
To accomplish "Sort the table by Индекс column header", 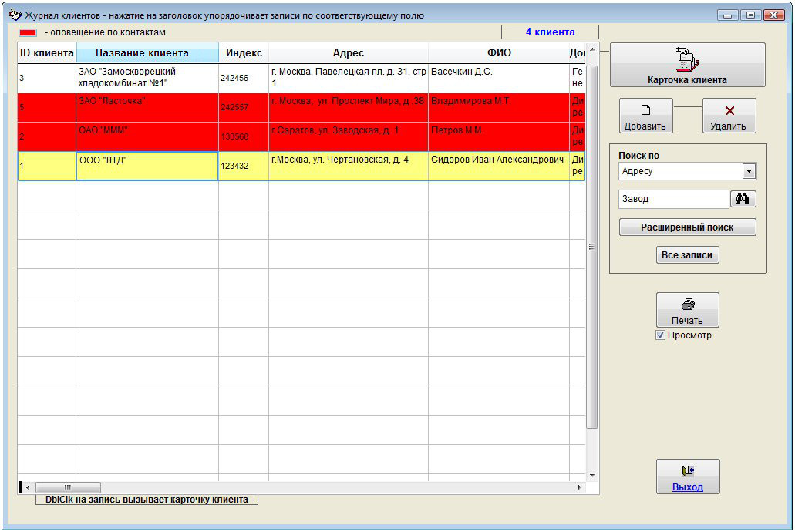I will [x=244, y=53].
